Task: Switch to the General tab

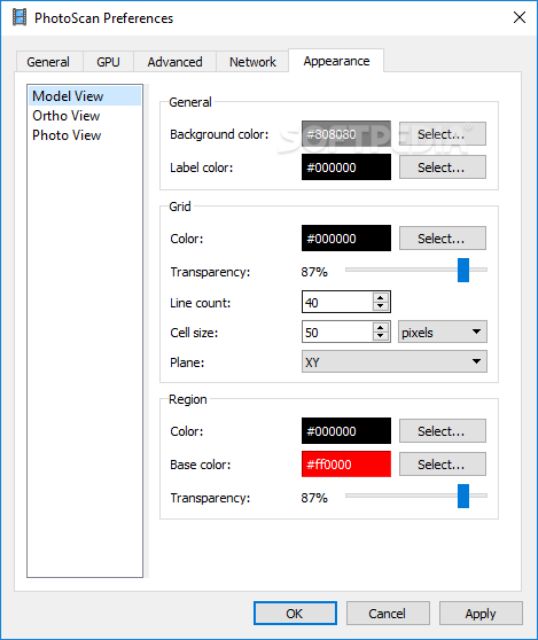Action: (49, 62)
